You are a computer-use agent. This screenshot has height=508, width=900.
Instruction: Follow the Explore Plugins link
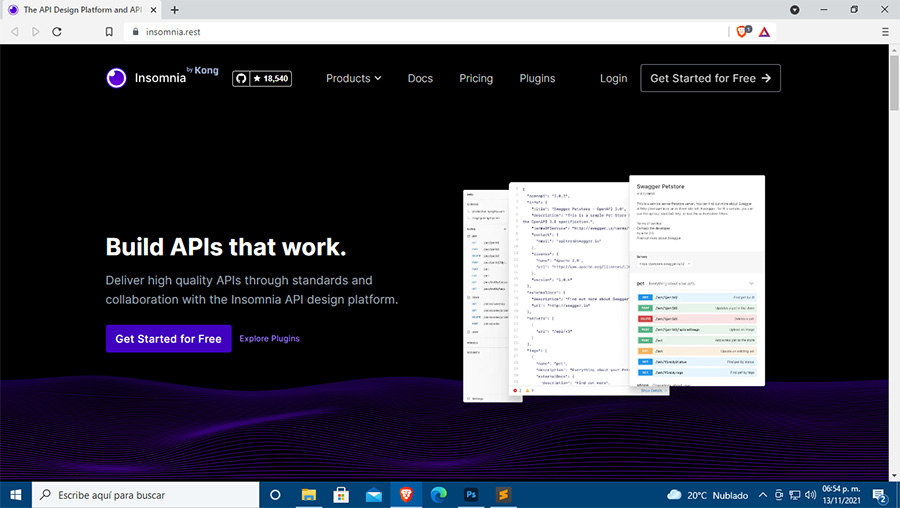tap(269, 339)
